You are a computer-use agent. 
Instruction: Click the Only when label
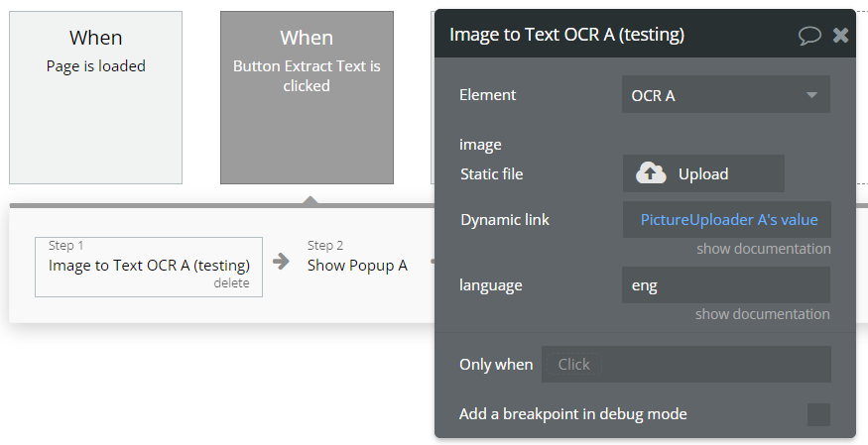pyautogui.click(x=496, y=365)
